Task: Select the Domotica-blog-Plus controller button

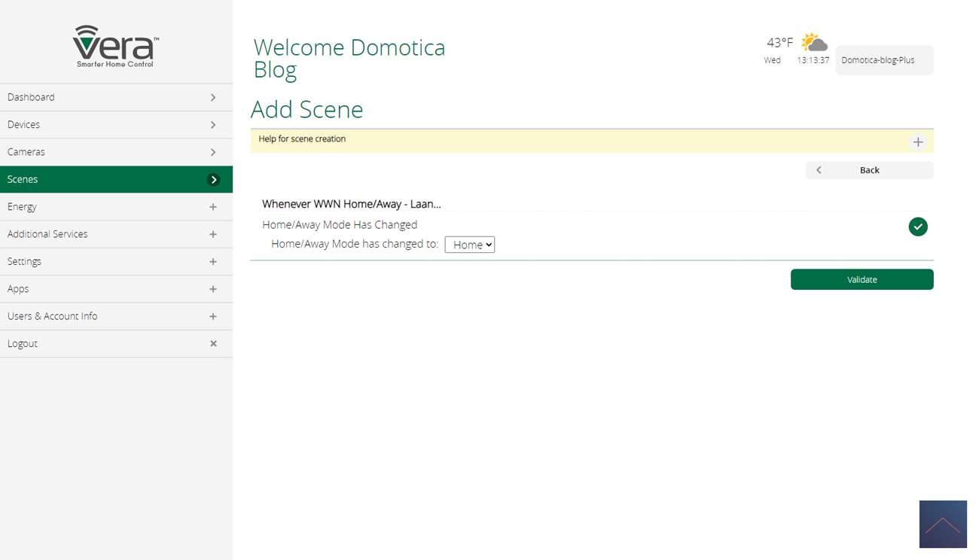Action: click(883, 60)
